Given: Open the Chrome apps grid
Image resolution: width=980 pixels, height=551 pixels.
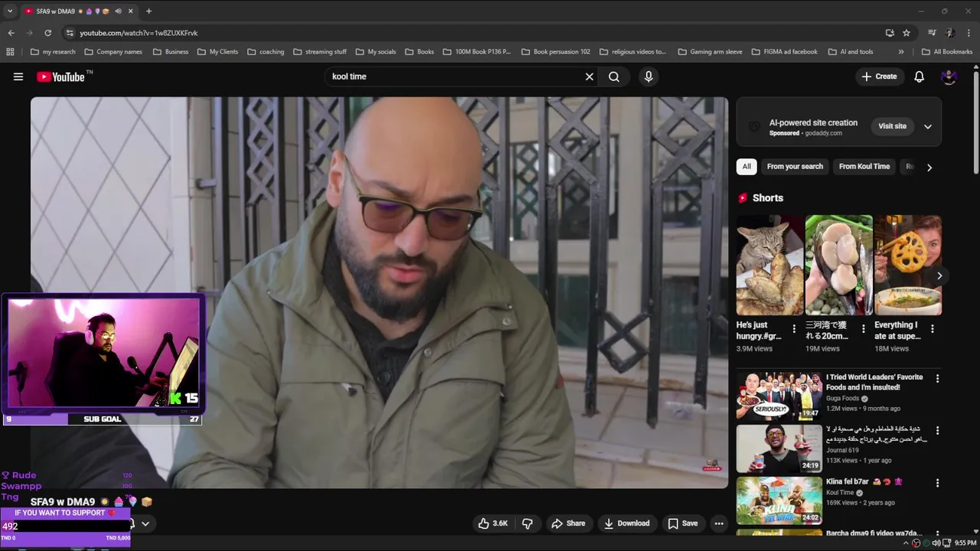Looking at the screenshot, I should tap(10, 52).
